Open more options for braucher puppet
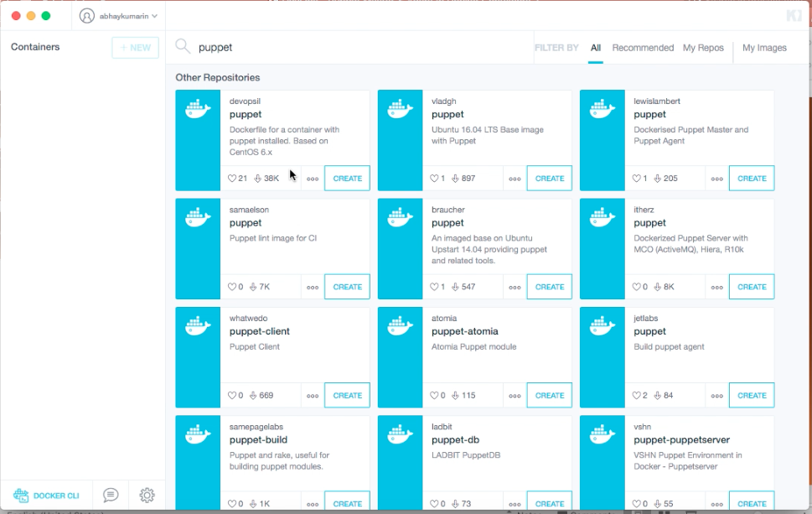 pyautogui.click(x=515, y=287)
